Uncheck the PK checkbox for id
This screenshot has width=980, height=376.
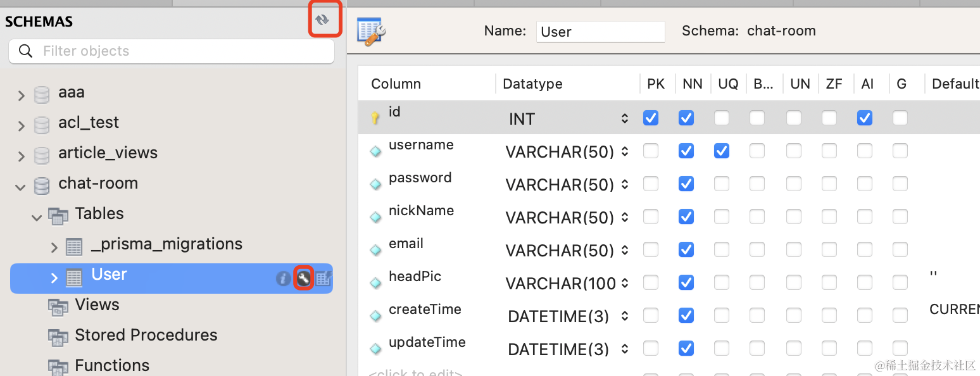pyautogui.click(x=651, y=118)
